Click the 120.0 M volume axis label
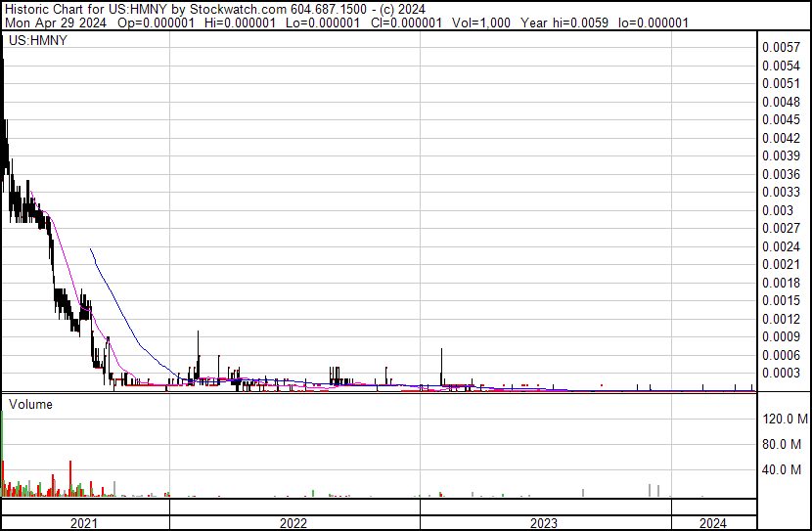 (785, 419)
